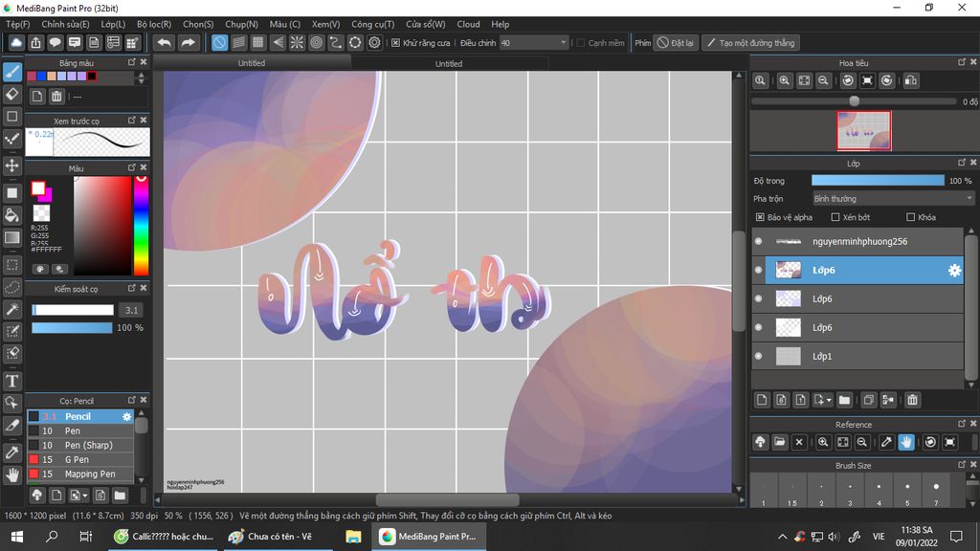Enable crisscross grid snap
This screenshot has height=551, width=980.
click(258, 42)
